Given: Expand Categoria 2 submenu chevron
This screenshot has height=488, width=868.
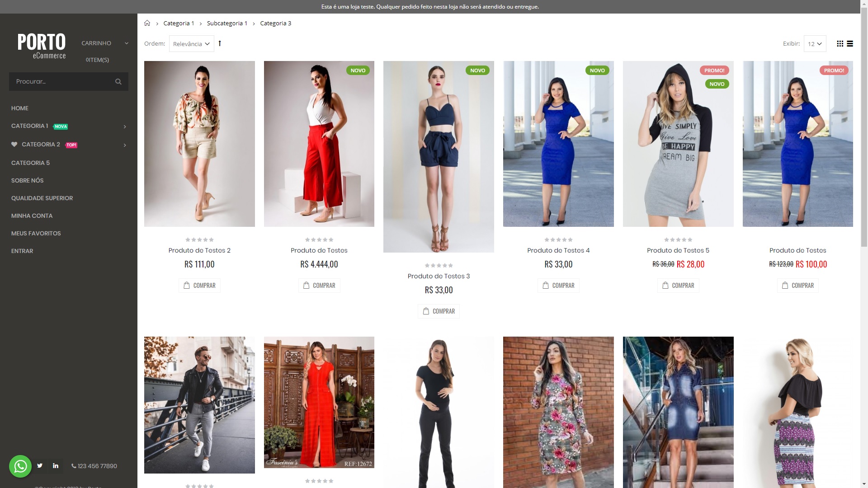Looking at the screenshot, I should point(125,145).
